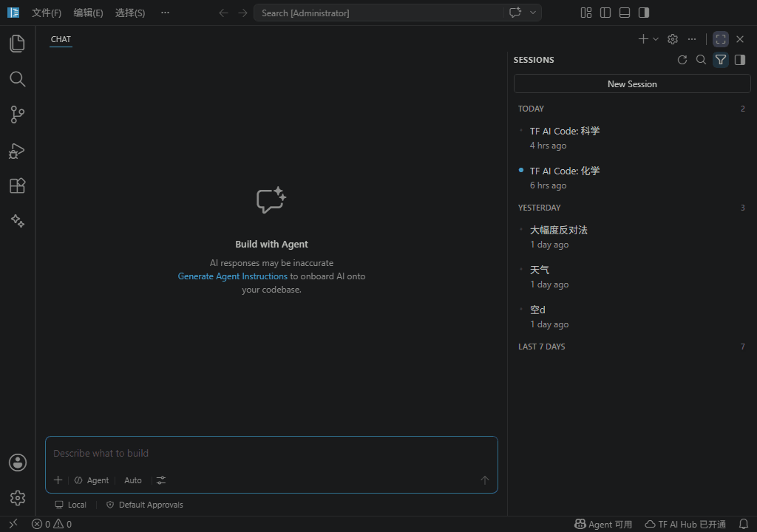
Task: Click TF AI Hub 已开通 status item
Action: pyautogui.click(x=685, y=525)
